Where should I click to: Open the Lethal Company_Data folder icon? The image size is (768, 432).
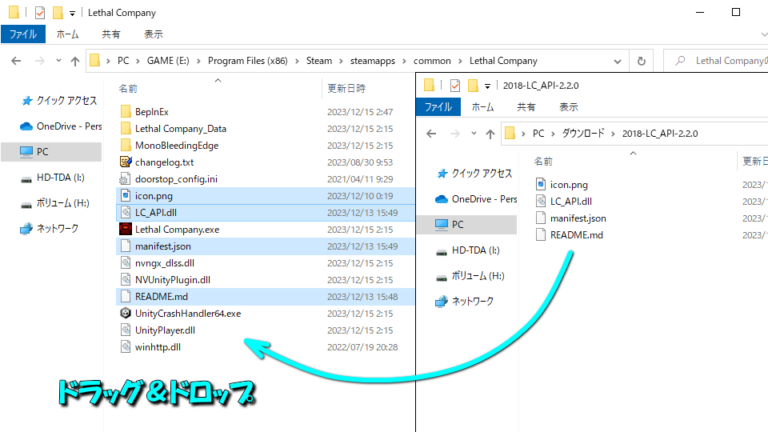[x=126, y=128]
